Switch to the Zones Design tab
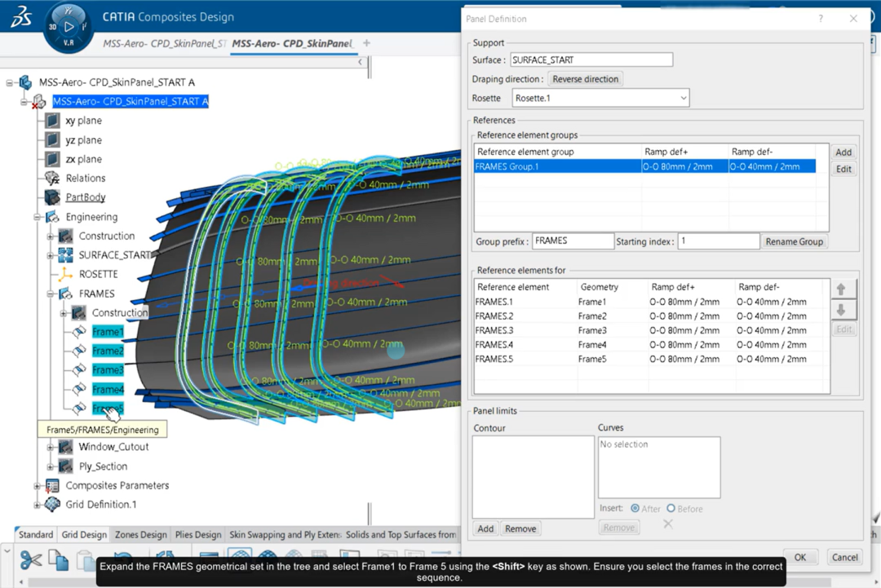Screen dimensions: 881x588 [x=140, y=535]
